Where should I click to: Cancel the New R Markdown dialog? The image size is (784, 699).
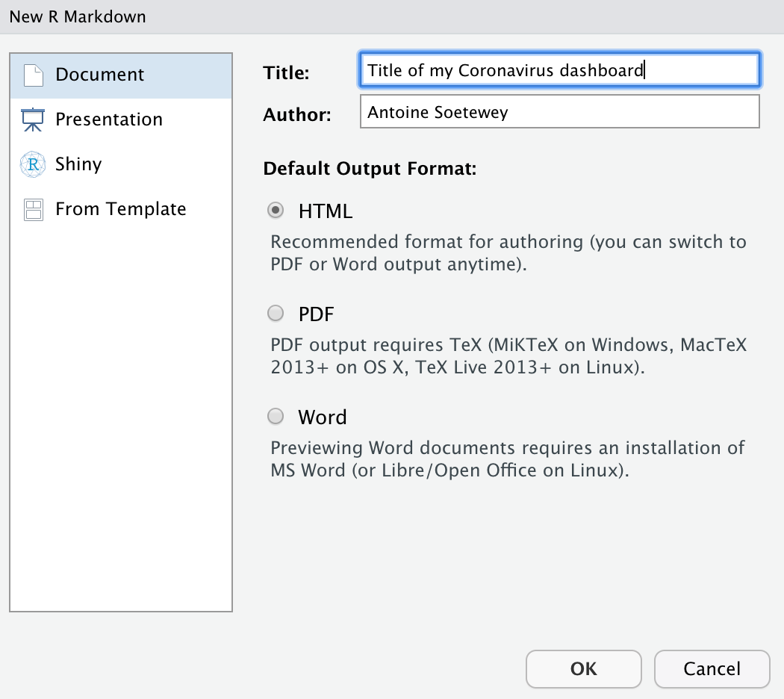tap(712, 668)
